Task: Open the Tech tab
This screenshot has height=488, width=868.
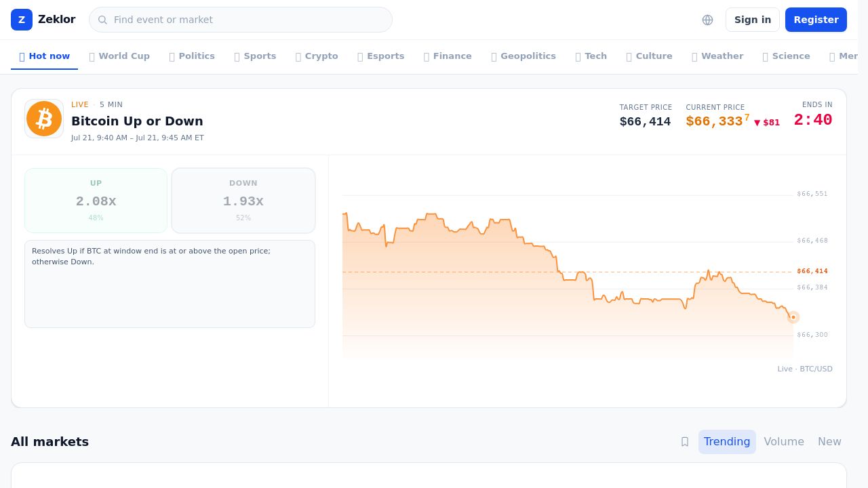Action: coord(591,56)
